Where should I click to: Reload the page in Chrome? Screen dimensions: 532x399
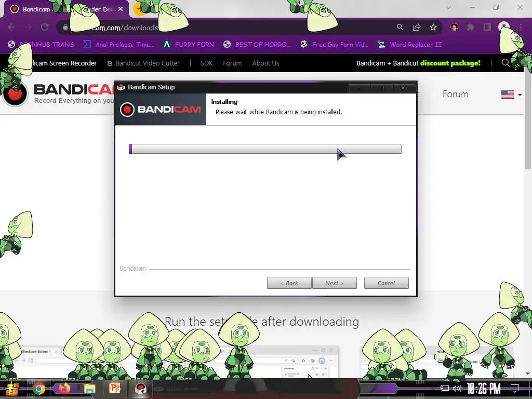coord(45,27)
